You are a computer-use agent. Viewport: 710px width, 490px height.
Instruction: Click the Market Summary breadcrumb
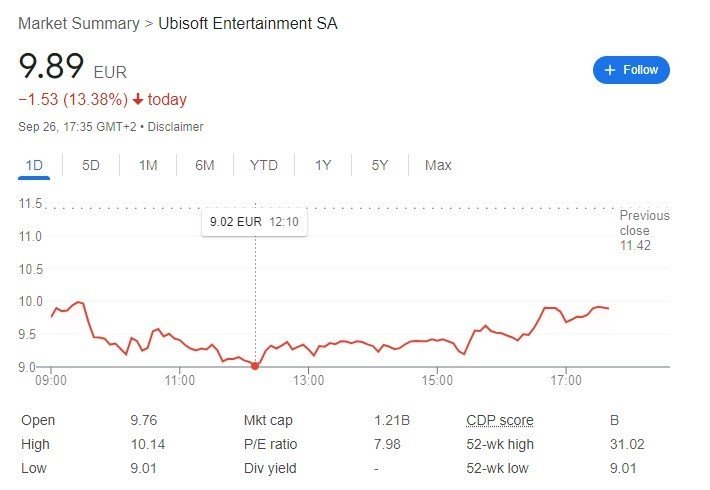[79, 24]
